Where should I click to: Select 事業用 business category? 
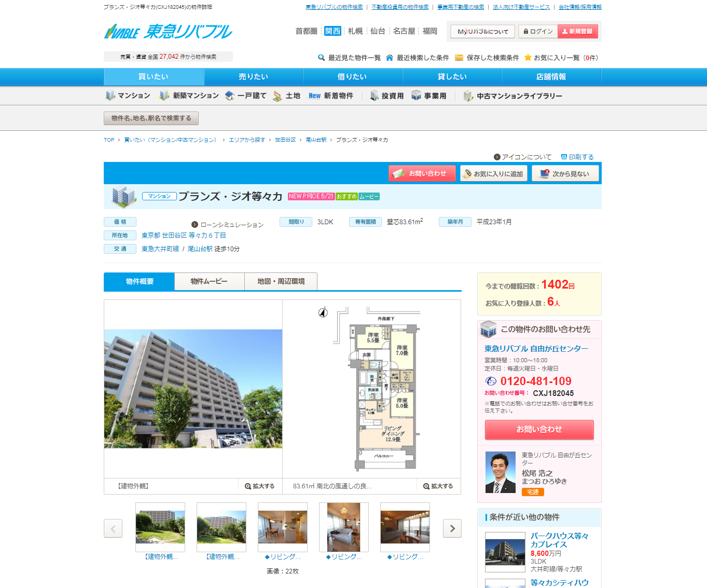pyautogui.click(x=429, y=95)
